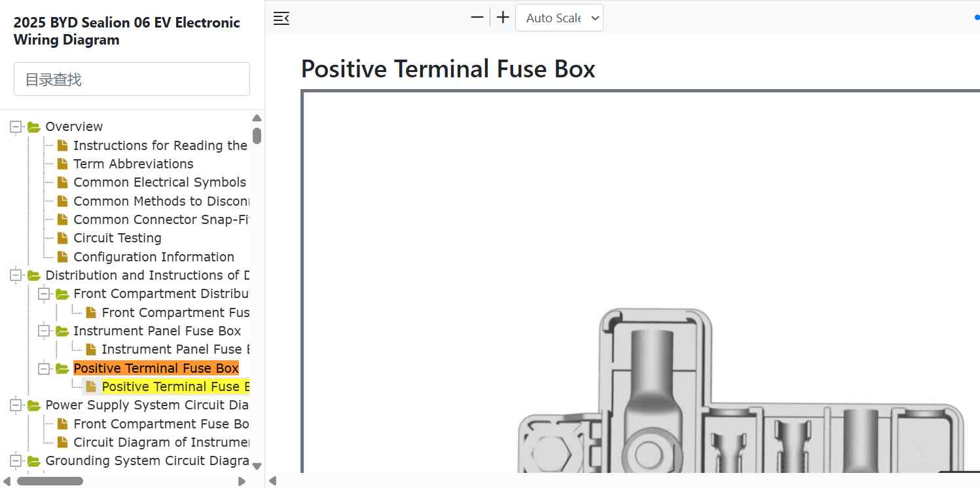Open the Circuit Testing page
980x488 pixels.
[117, 238]
